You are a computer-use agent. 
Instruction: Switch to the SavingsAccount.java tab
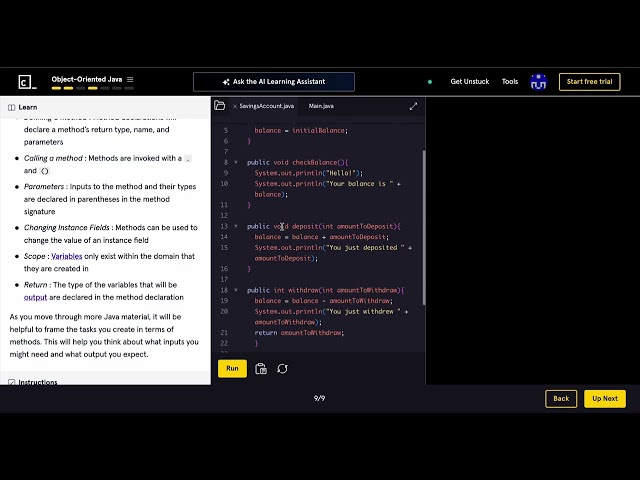coord(267,106)
